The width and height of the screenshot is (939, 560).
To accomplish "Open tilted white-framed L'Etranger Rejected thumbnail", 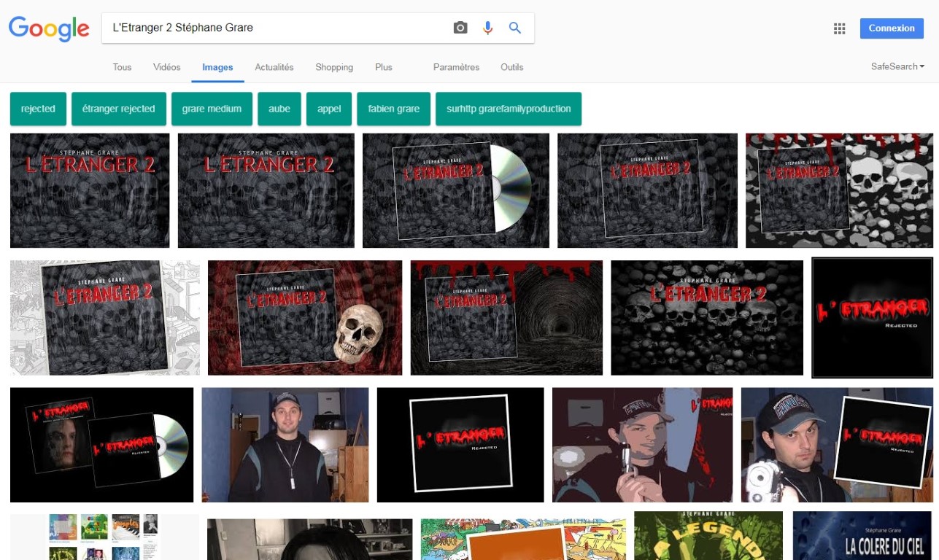I will pos(460,445).
